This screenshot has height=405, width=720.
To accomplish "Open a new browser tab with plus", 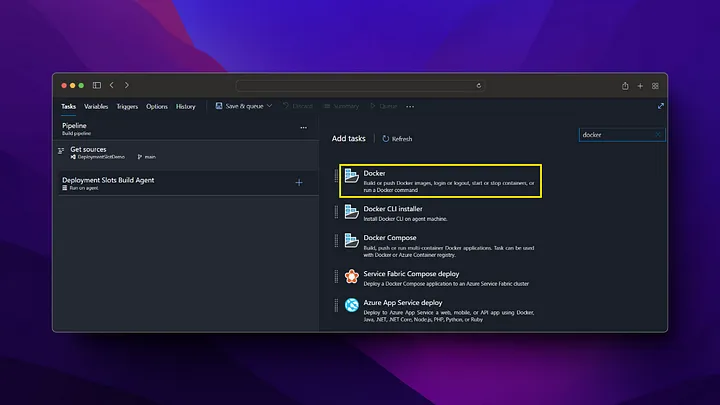I will pos(640,86).
